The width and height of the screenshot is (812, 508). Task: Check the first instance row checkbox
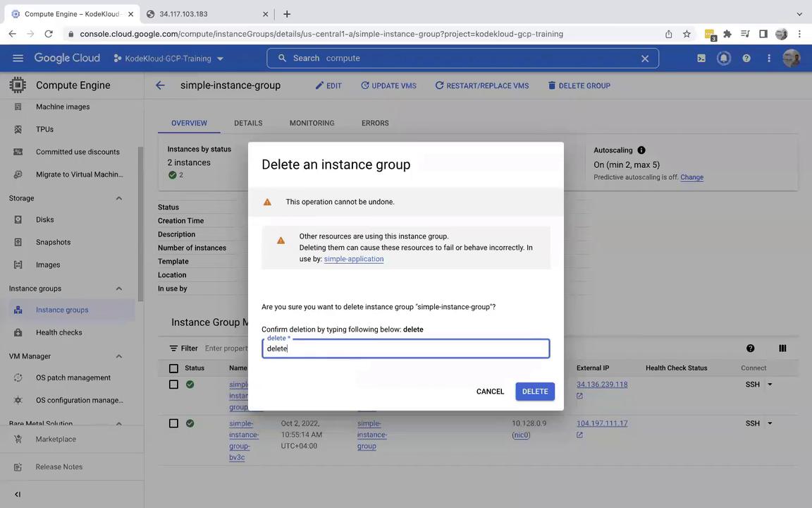coord(173,385)
